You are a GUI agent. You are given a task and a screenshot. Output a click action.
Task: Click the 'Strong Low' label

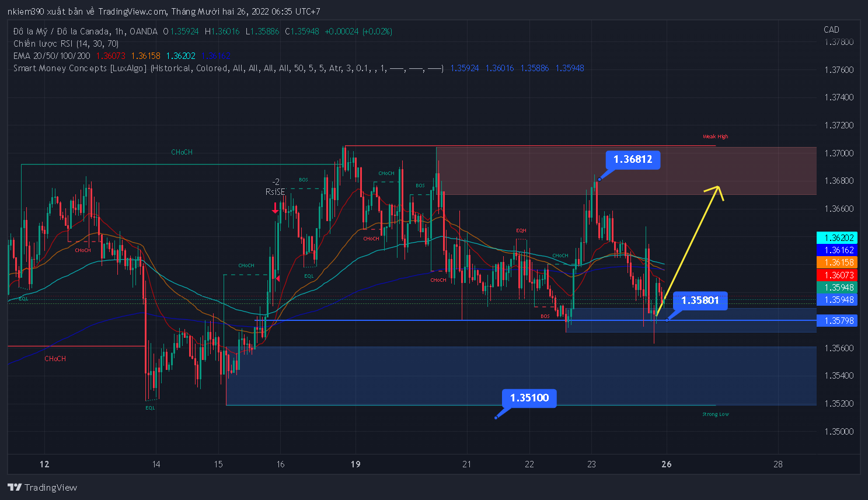pos(715,414)
